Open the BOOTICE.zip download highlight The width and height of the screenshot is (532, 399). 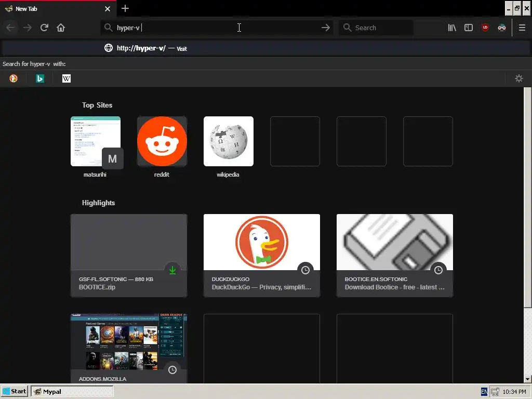[129, 256]
